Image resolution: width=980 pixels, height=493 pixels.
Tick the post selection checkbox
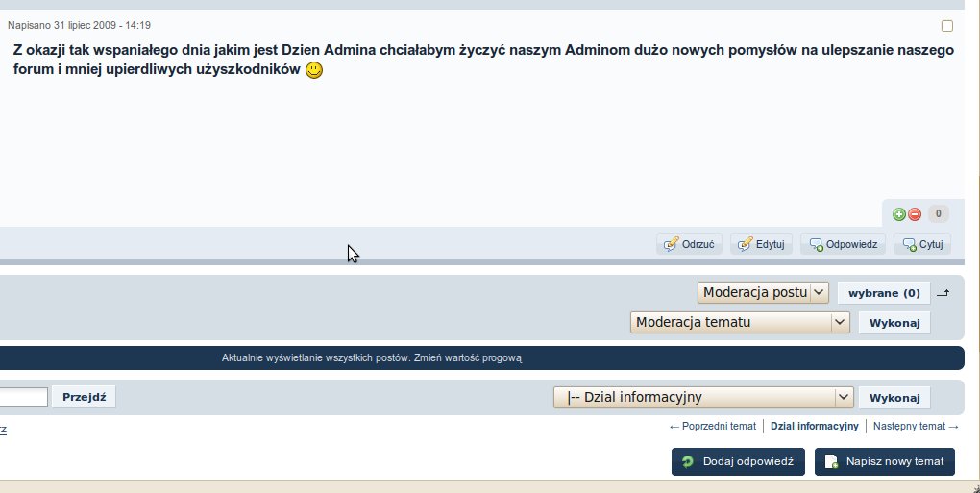point(947,26)
